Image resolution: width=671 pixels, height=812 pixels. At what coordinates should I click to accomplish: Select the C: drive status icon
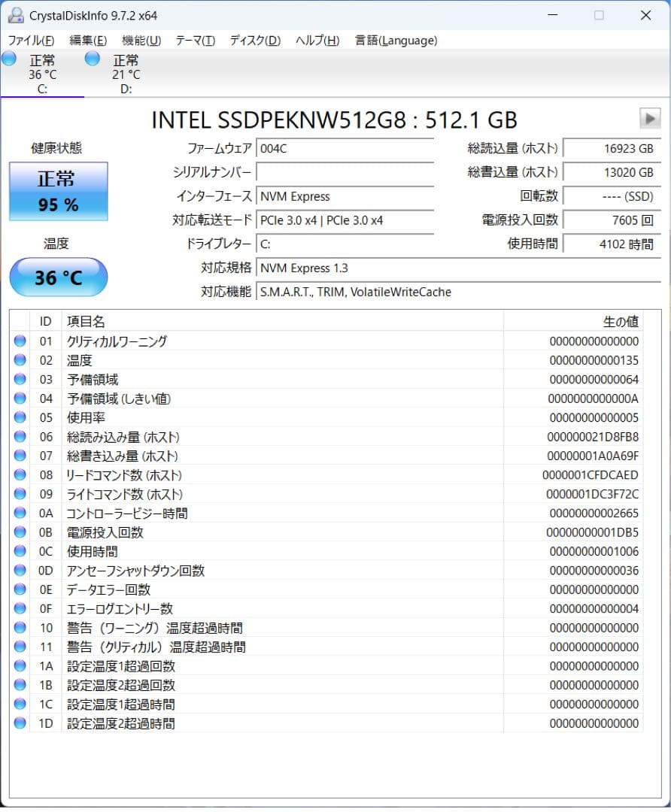coord(9,59)
